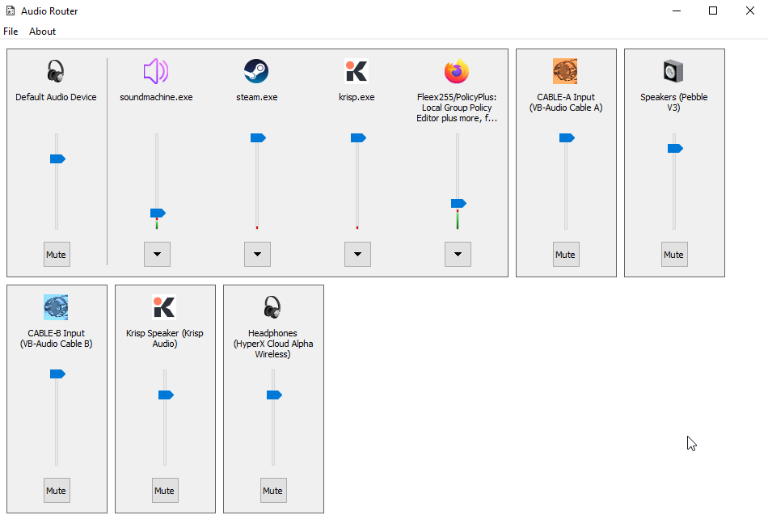768x532 pixels.
Task: Open the soundmachine.exe routing dropdown
Action: coord(157,254)
